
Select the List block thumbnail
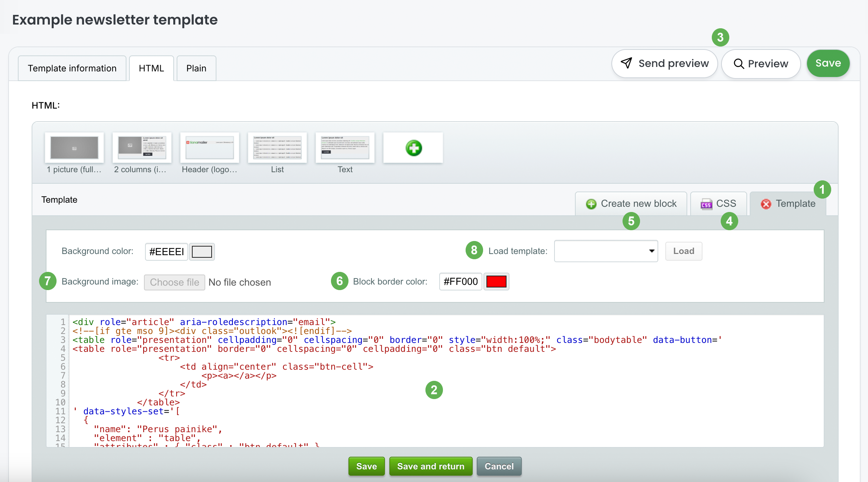(277, 148)
